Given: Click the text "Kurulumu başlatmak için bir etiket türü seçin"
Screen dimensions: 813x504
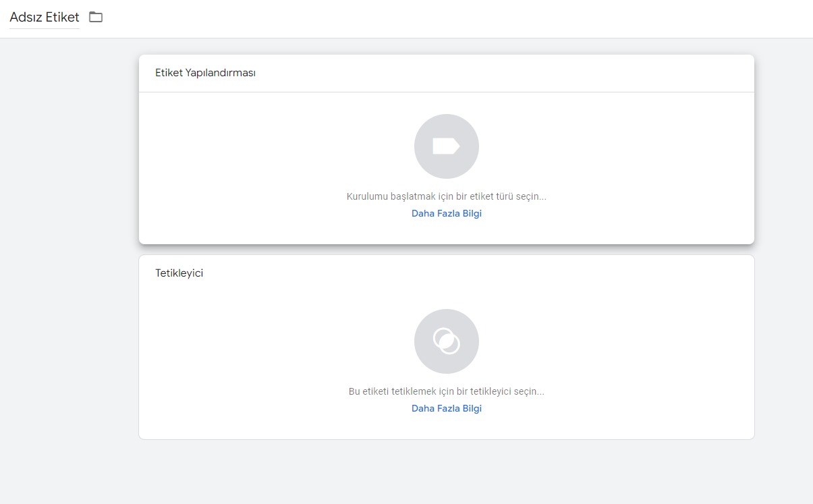Looking at the screenshot, I should click(x=446, y=196).
